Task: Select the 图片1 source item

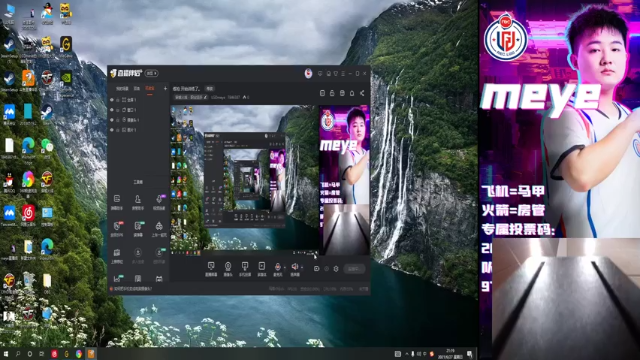Action: pyautogui.click(x=139, y=130)
